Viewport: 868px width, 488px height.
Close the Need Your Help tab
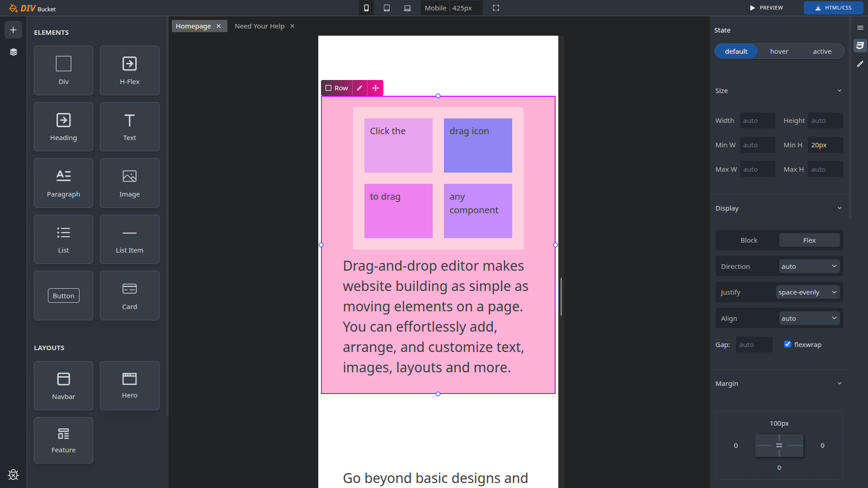point(292,26)
